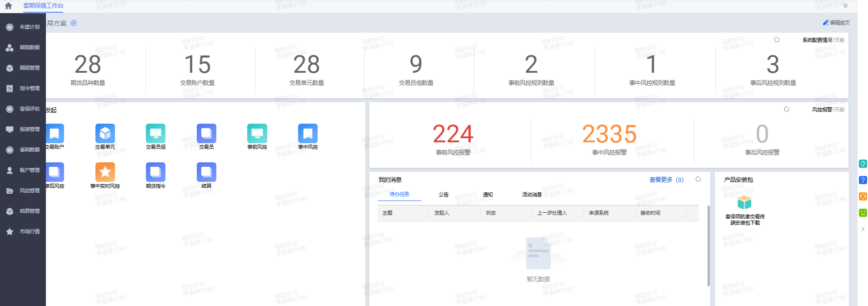Click the 2335 事中风控报警 count
Image resolution: width=868 pixels, height=306 pixels.
click(x=609, y=134)
